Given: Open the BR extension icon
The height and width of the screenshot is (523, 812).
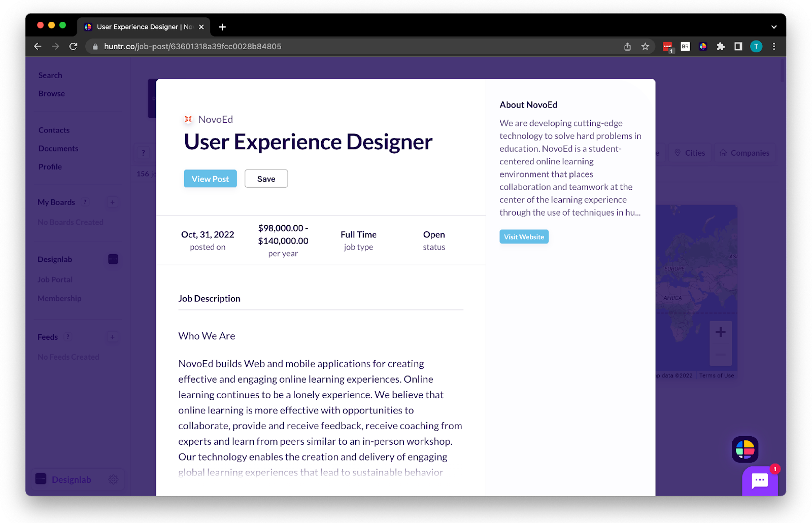Looking at the screenshot, I should coord(685,46).
